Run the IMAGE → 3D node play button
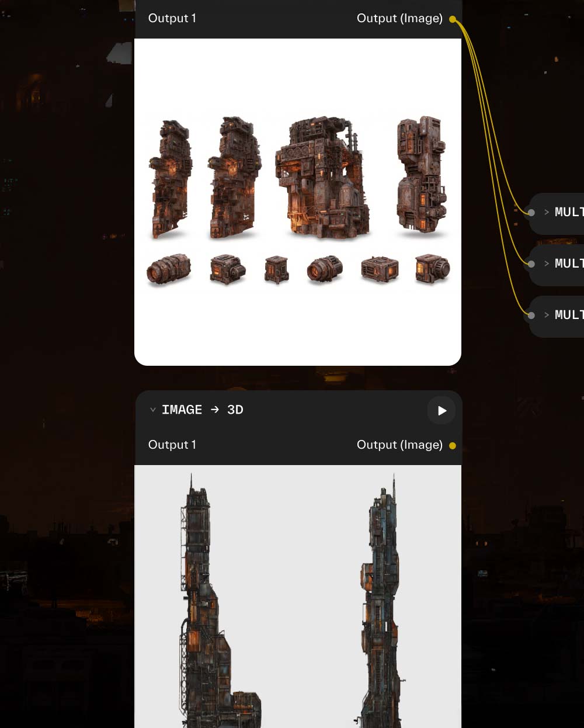The image size is (584, 728). [x=442, y=411]
